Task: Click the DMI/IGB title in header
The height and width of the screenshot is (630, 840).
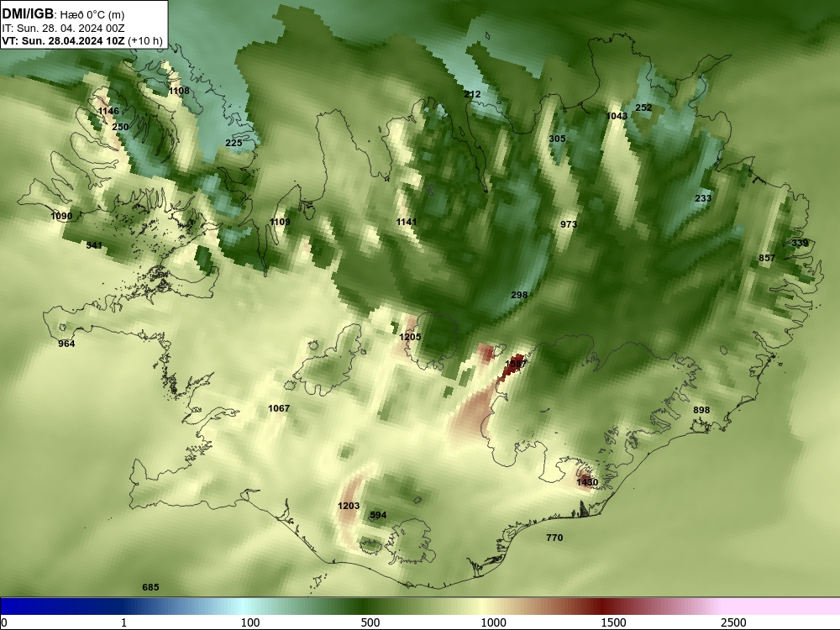Action: [28, 14]
